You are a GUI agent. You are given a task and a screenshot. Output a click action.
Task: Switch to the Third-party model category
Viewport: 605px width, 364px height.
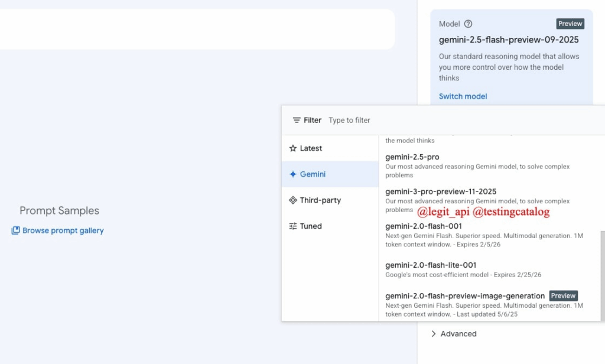coord(321,200)
